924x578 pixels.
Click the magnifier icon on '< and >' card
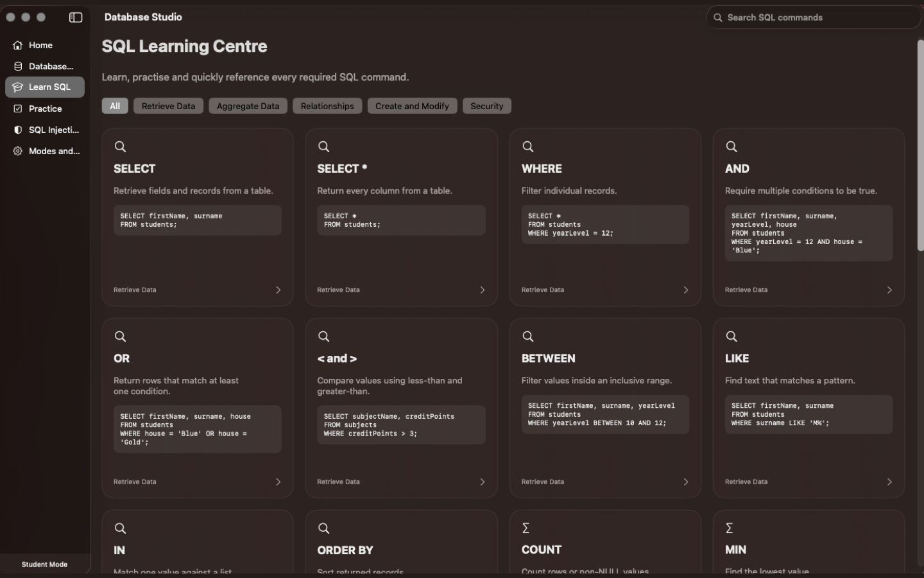324,337
